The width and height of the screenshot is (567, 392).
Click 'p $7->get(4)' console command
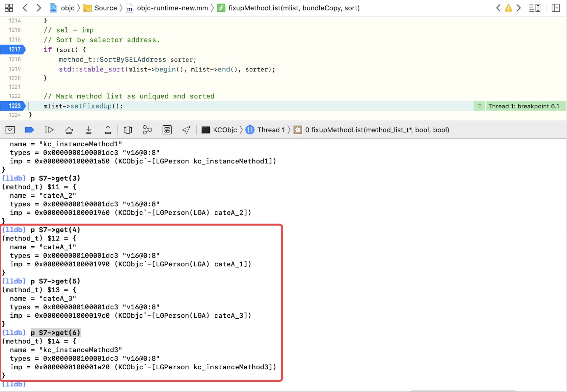click(x=55, y=230)
